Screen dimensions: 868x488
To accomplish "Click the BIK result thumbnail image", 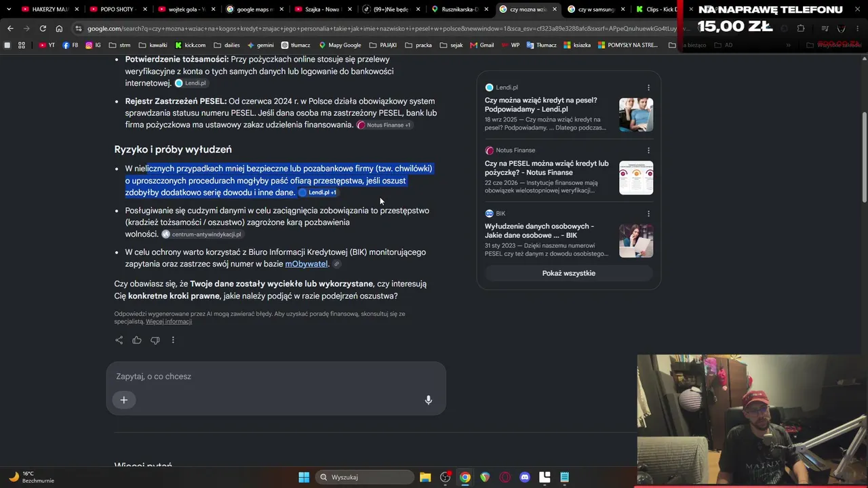I will pos(636,241).
